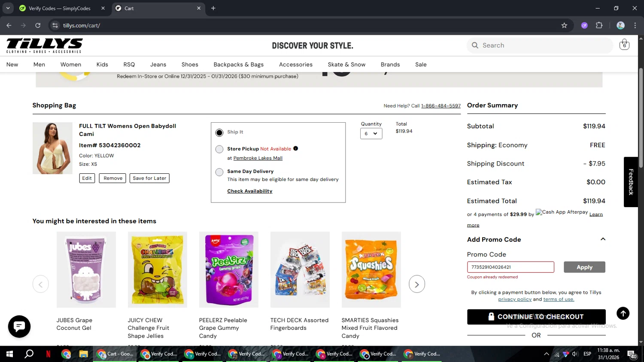Open the live chat bubble
Screen dimensions: 644x362
[19, 327]
